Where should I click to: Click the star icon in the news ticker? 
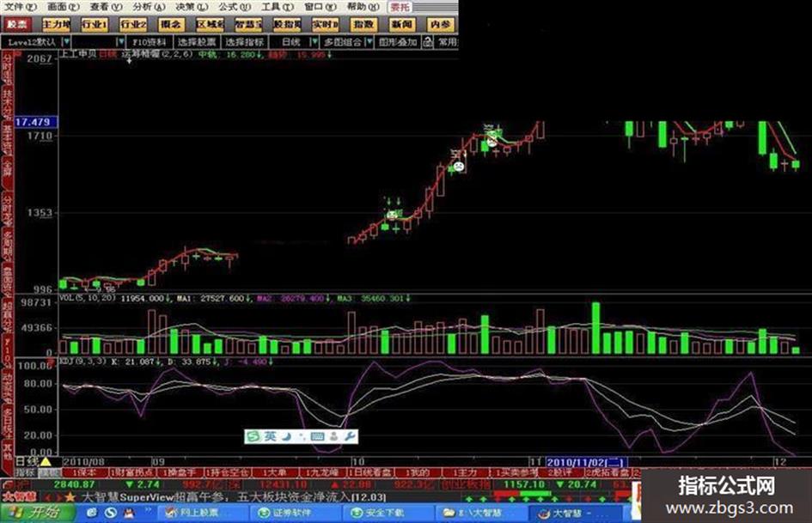click(70, 497)
